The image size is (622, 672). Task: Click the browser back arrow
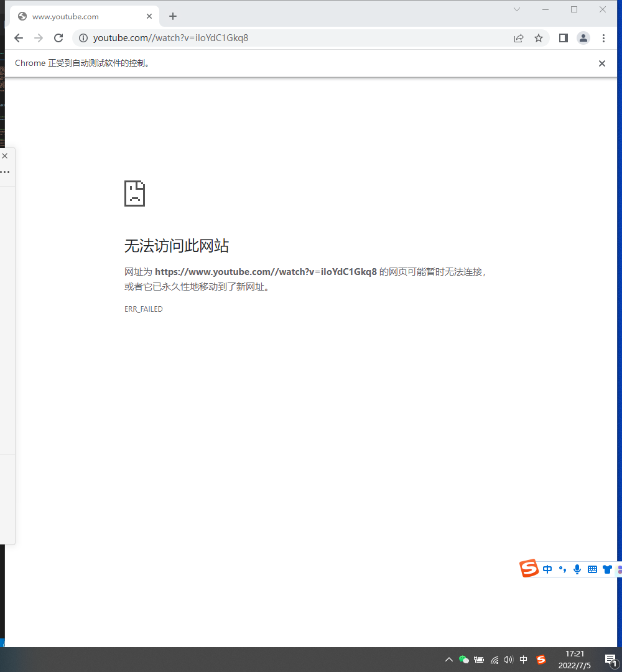point(19,38)
